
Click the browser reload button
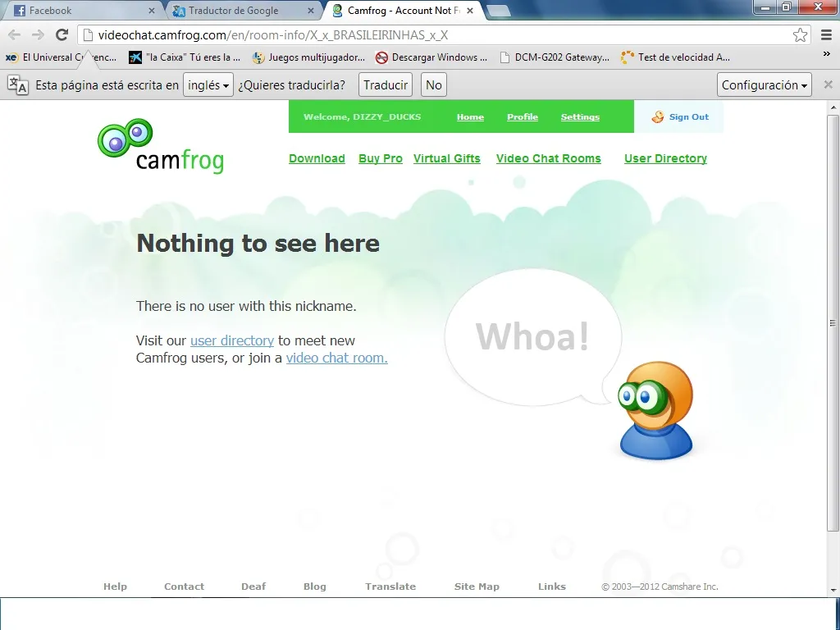pyautogui.click(x=62, y=34)
